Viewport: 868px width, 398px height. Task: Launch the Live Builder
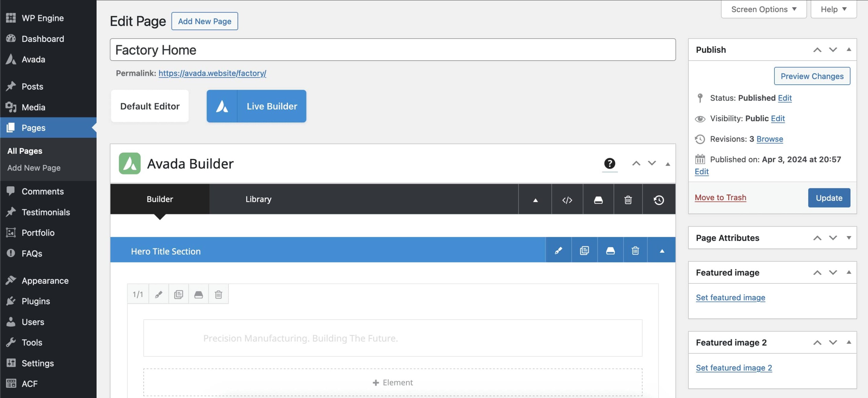click(x=256, y=106)
